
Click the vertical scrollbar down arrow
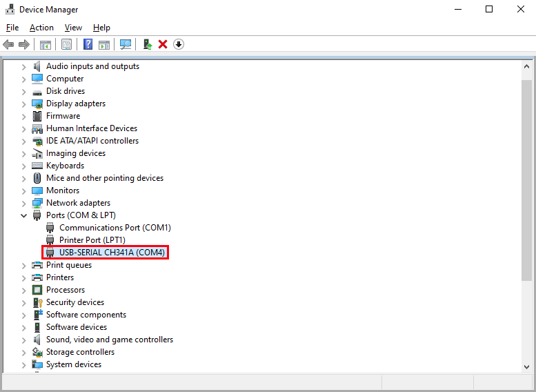coord(527,366)
